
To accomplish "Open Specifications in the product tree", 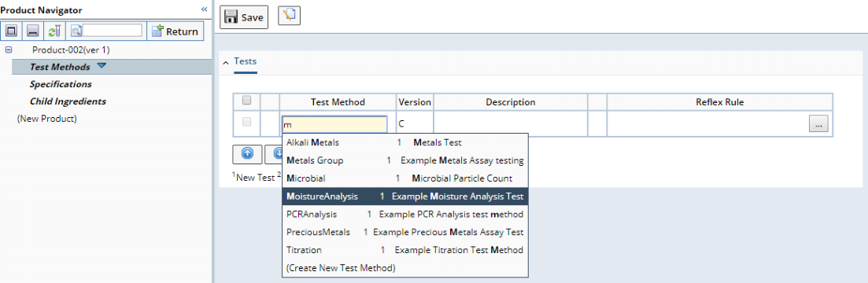I will click(61, 84).
